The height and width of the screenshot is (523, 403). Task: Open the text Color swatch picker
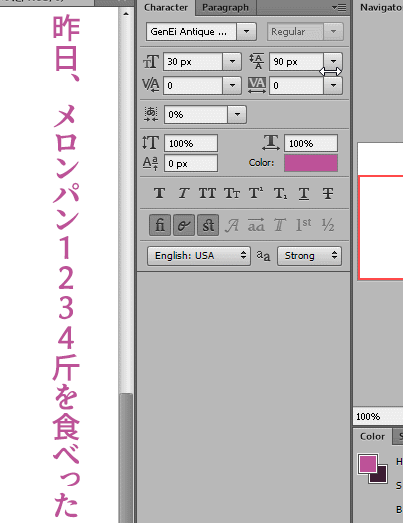(x=311, y=163)
